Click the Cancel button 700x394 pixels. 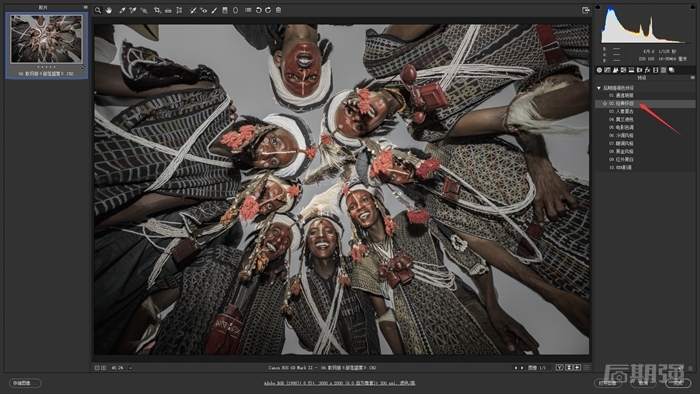(643, 383)
